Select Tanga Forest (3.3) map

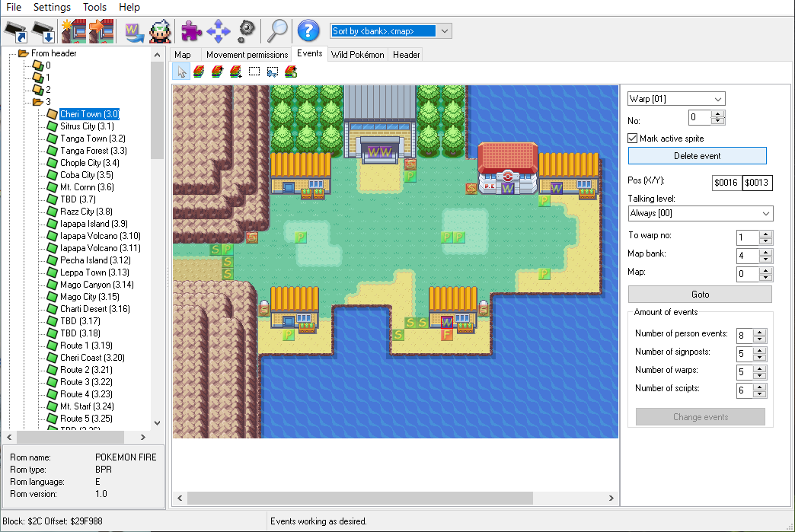tap(94, 151)
